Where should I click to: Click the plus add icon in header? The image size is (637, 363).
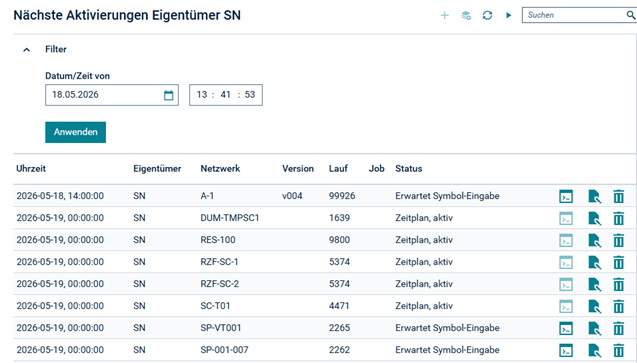445,15
